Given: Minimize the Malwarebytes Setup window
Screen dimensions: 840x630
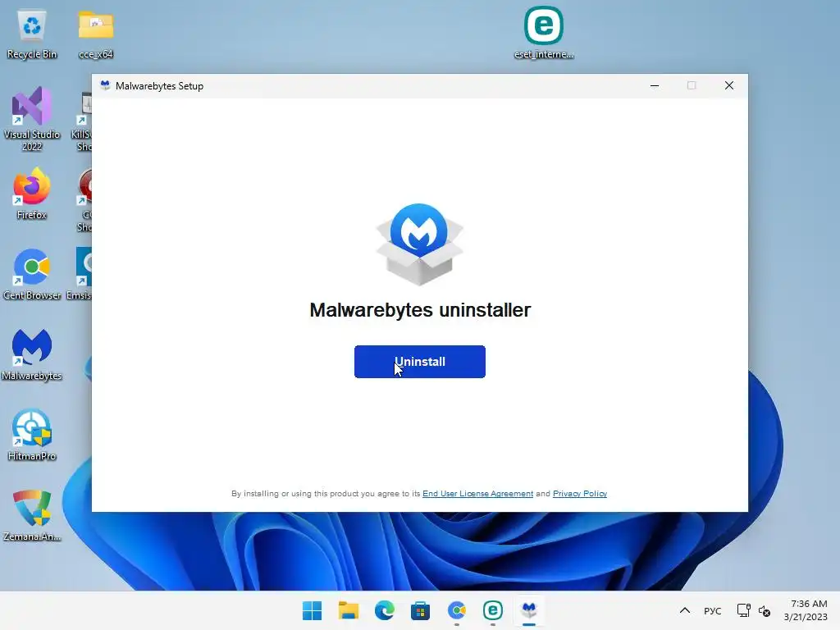Looking at the screenshot, I should [x=654, y=85].
